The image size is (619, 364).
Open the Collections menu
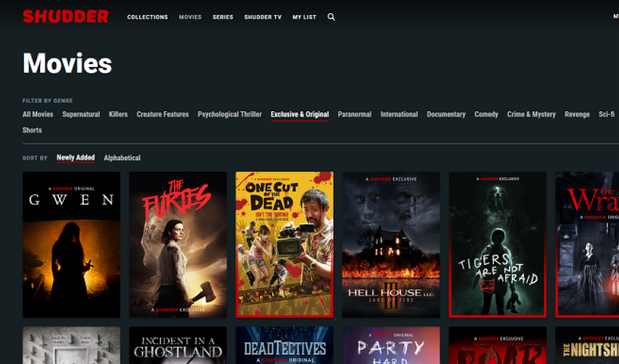coord(147,17)
